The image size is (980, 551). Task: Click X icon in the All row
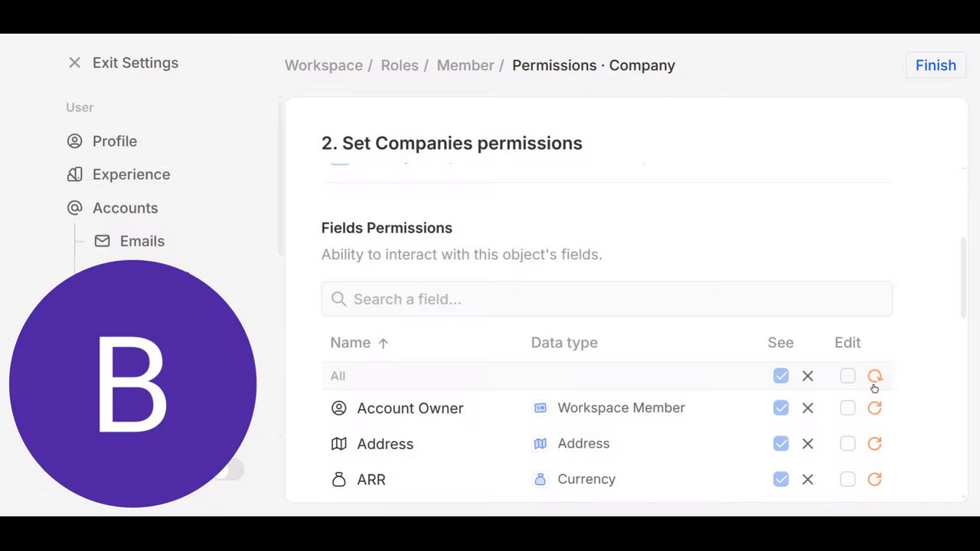(x=808, y=376)
